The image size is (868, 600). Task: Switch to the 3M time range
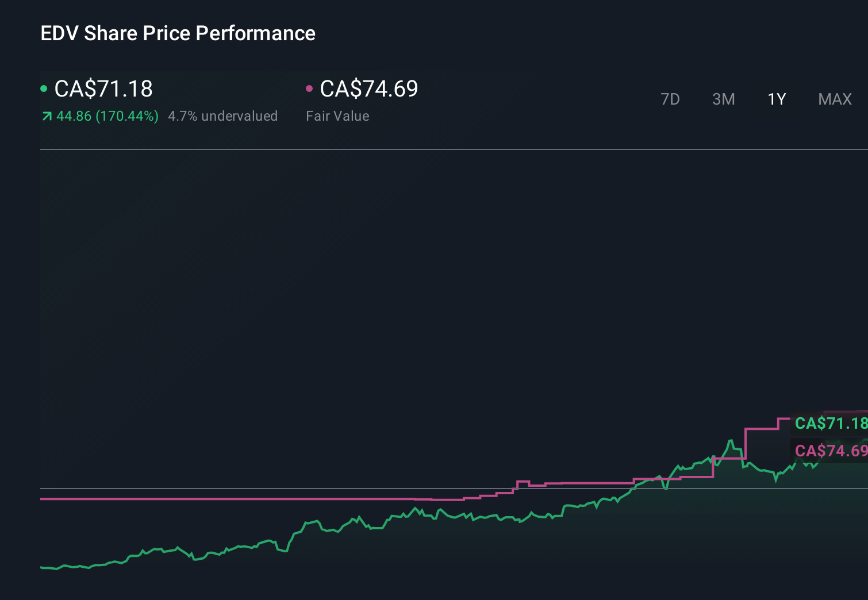click(x=723, y=99)
